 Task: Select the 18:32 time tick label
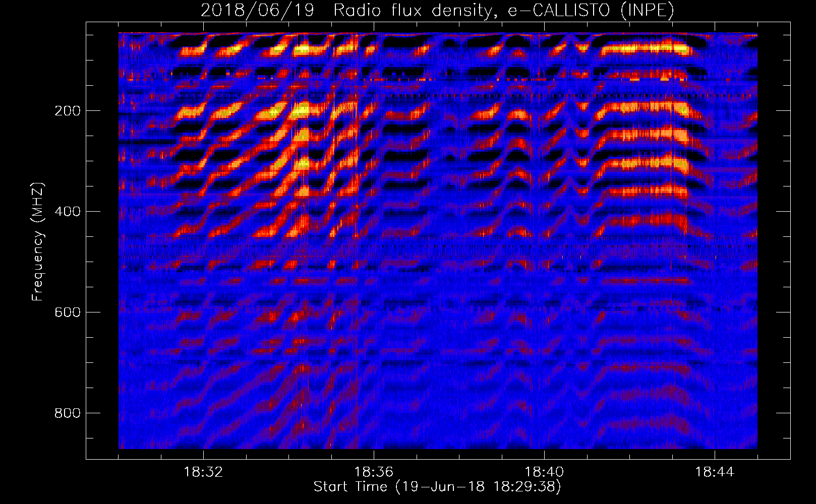click(203, 472)
